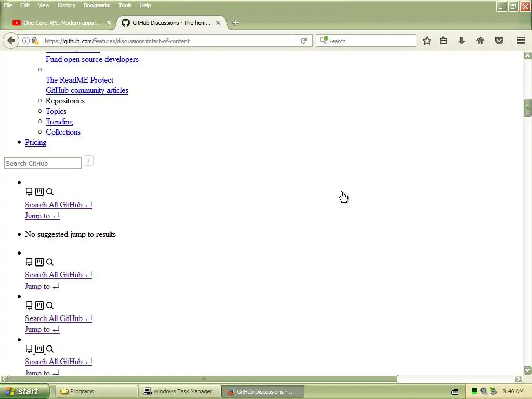Show site information in address bar
Viewport: 532px width, 399px height.
tap(26, 41)
